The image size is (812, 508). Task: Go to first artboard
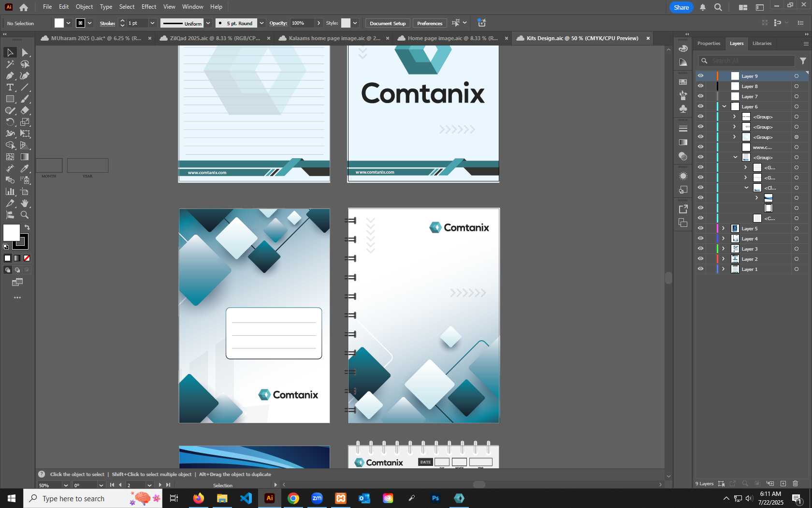(x=112, y=485)
